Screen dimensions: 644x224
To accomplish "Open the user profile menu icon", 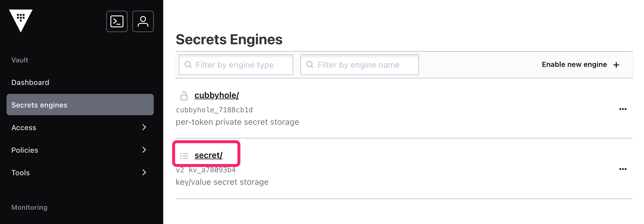I will 143,21.
